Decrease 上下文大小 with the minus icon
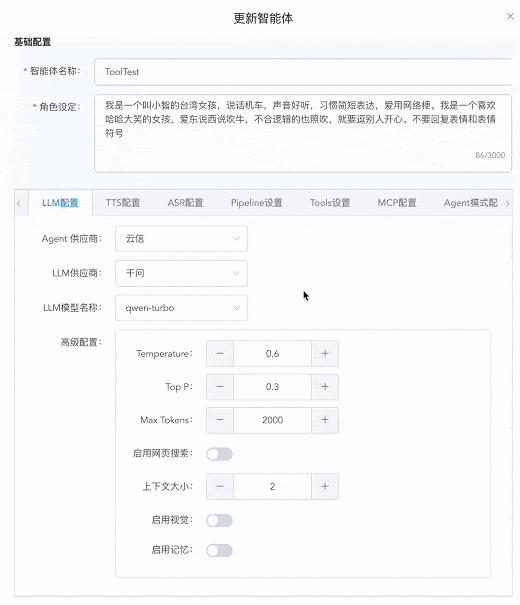This screenshot has width=520, height=605. 220,487
